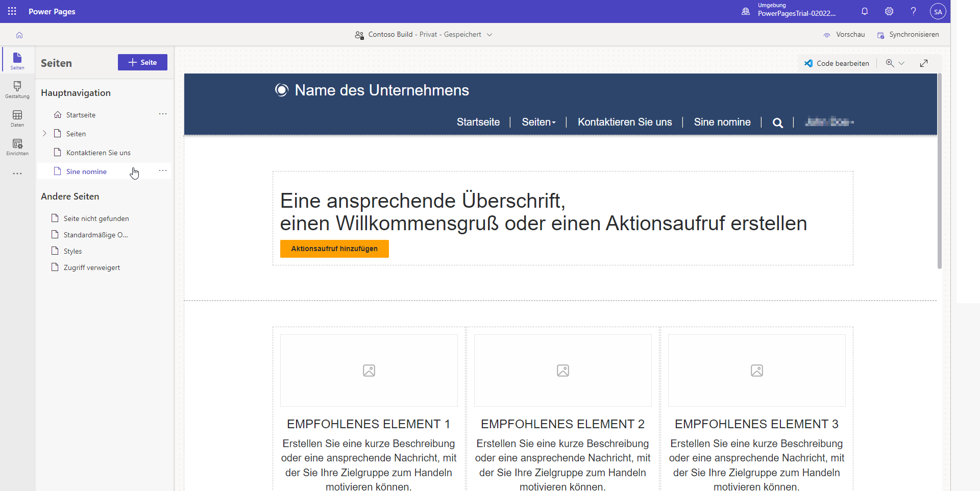This screenshot has height=491, width=980.
Task: Click the fullscreen expand icon in the editor
Action: [924, 63]
